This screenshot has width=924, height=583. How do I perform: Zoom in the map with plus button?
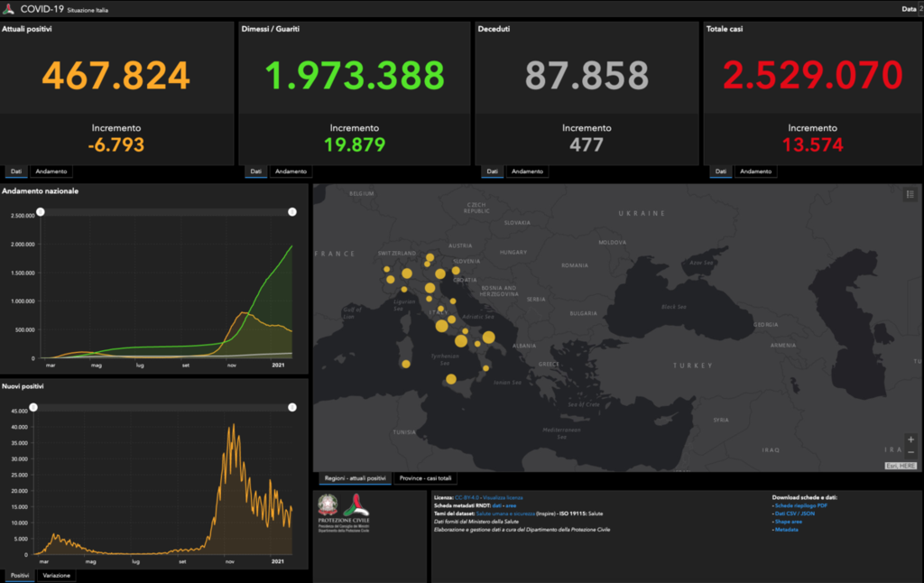[910, 440]
